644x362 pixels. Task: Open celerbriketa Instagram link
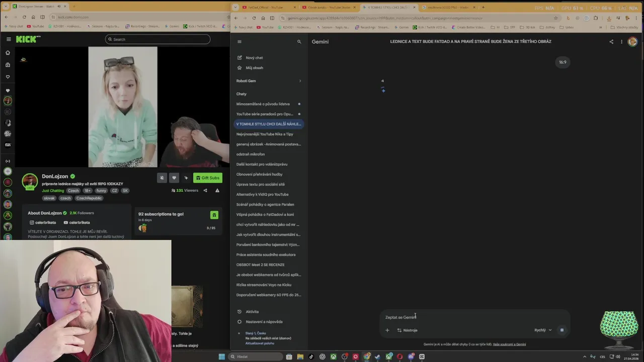point(43,222)
